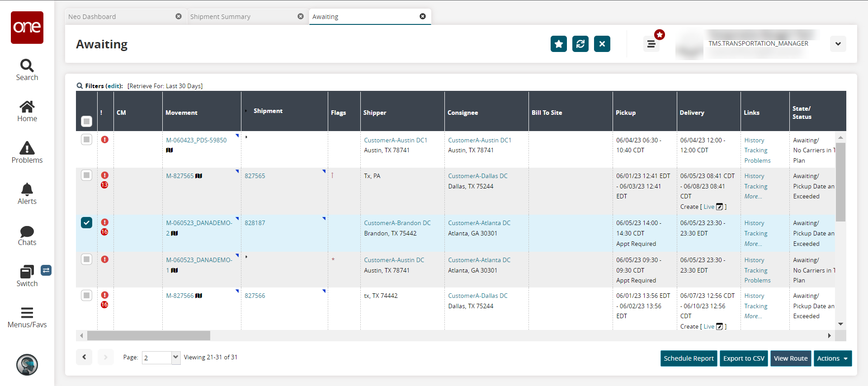868x386 pixels.
Task: Add page to favorites star button
Action: coord(559,44)
